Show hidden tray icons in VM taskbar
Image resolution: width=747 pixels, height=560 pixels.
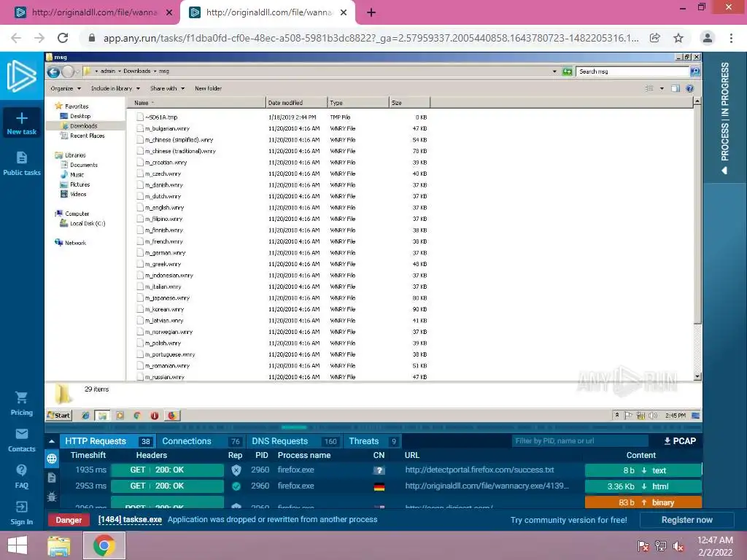point(617,415)
